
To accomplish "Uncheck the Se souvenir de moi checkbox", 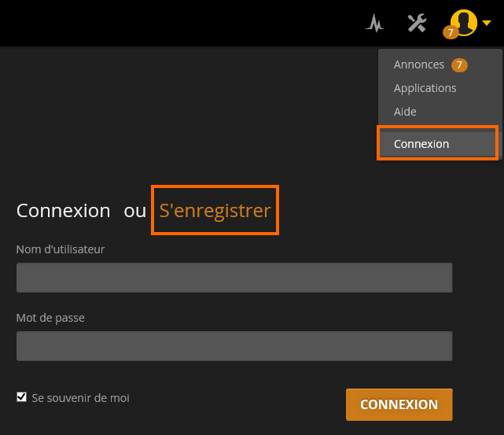I will (x=21, y=397).
